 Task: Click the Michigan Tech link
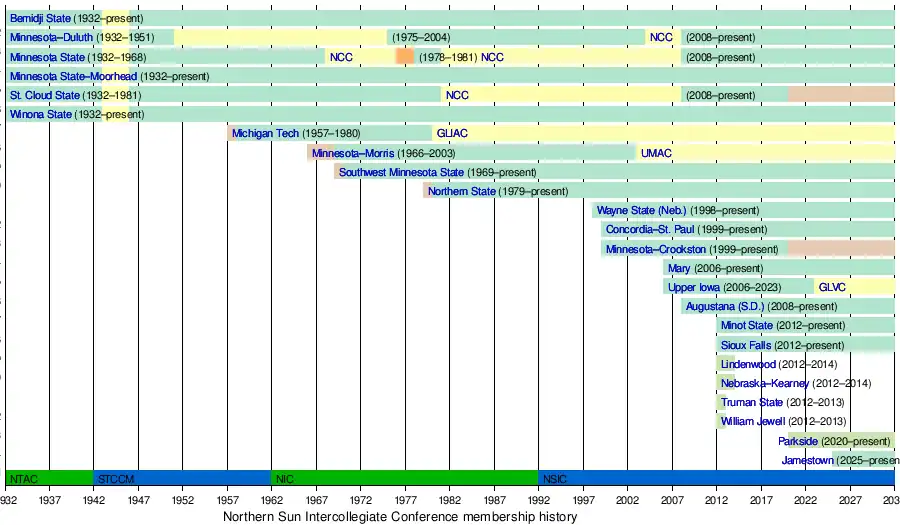tap(265, 133)
